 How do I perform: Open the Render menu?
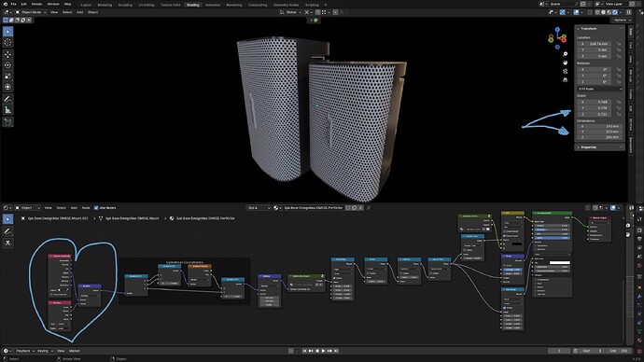(36, 4)
